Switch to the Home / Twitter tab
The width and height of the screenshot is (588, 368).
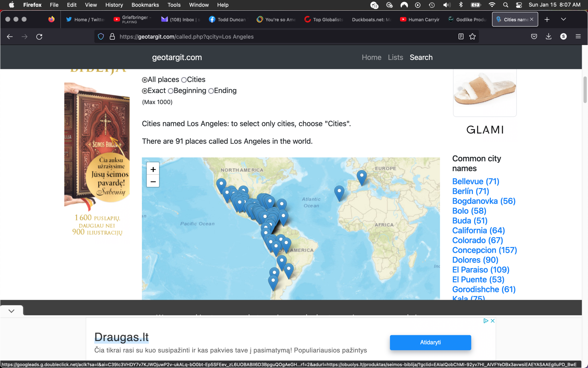(86, 19)
